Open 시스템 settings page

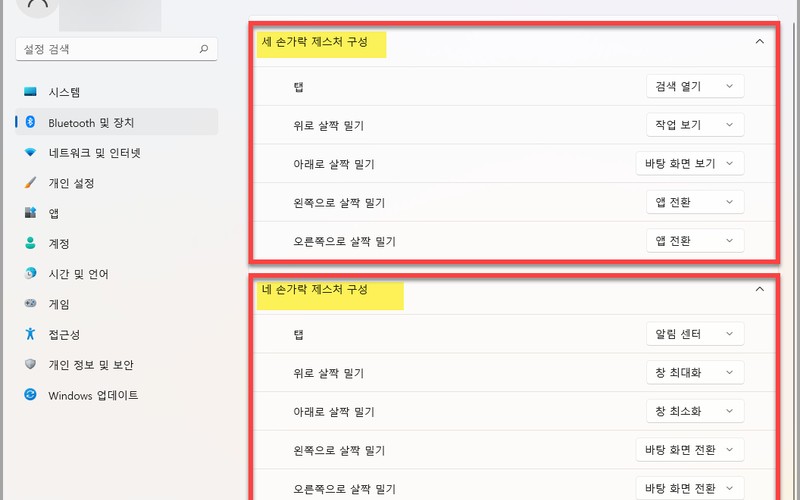point(117,92)
